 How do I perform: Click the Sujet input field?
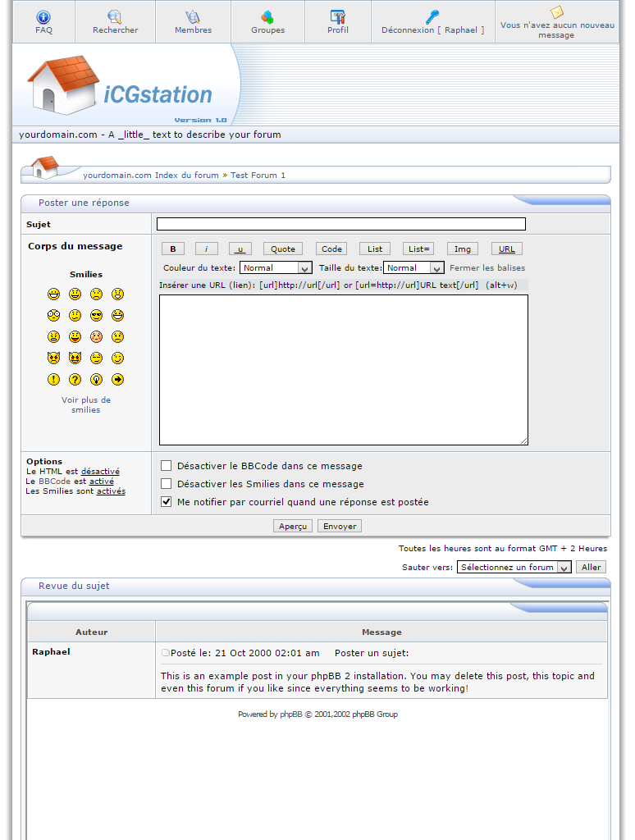pyautogui.click(x=340, y=224)
